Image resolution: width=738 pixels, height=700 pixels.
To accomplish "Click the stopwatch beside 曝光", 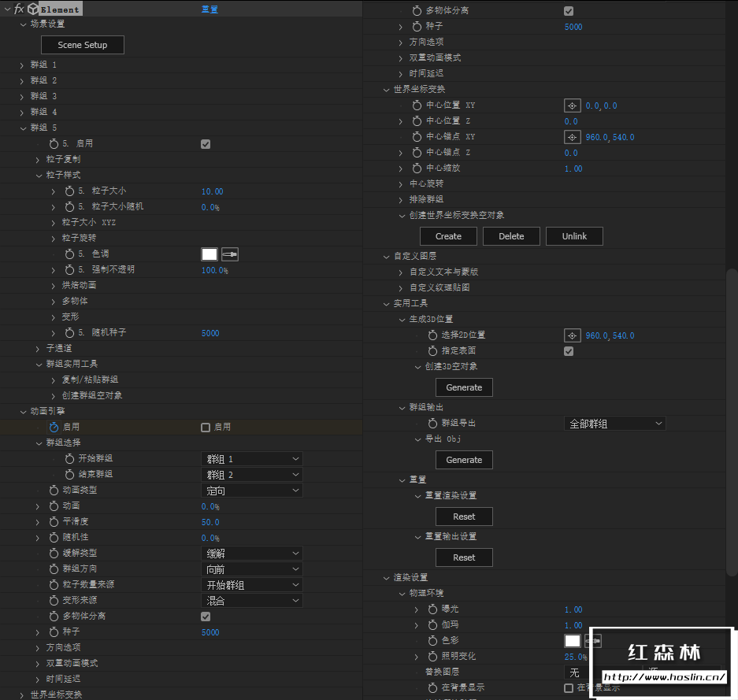I will coord(432,609).
